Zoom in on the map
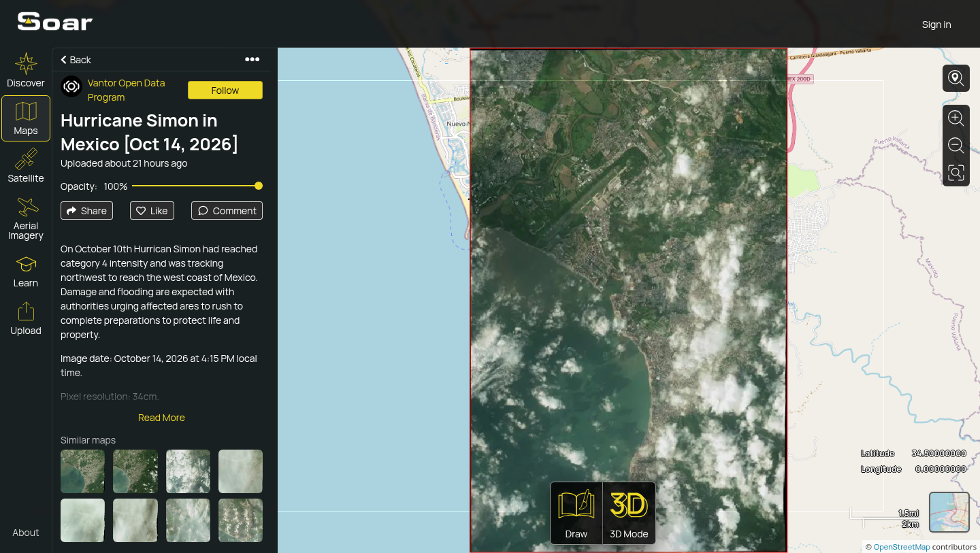Image resolution: width=980 pixels, height=553 pixels. click(956, 118)
